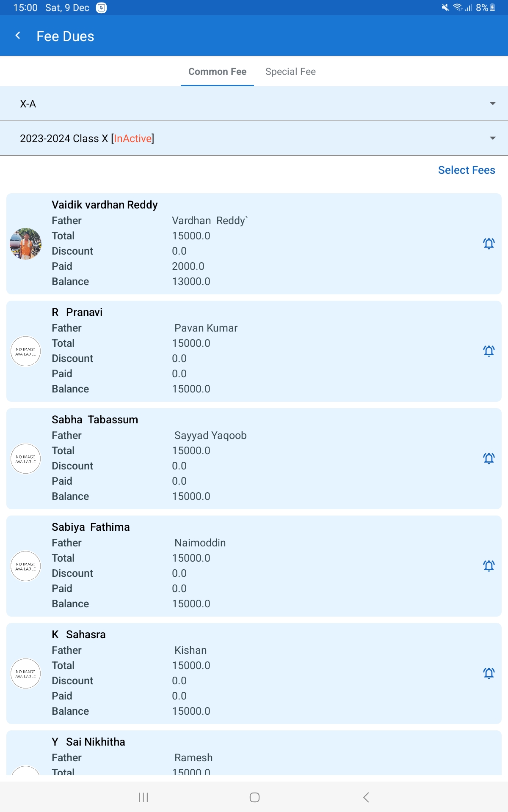Tap the back arrow in the Fee Dues header

[x=18, y=36]
